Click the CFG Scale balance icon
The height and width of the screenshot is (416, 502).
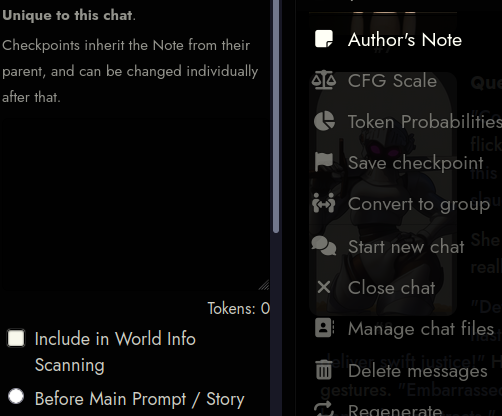pos(324,80)
